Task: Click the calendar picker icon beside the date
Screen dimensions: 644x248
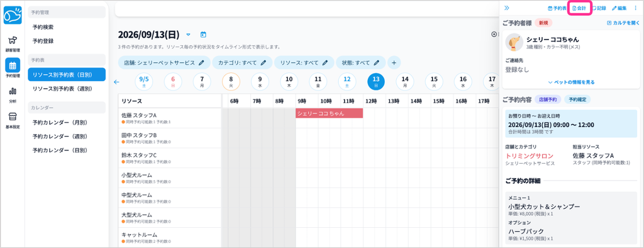Action: coord(203,35)
